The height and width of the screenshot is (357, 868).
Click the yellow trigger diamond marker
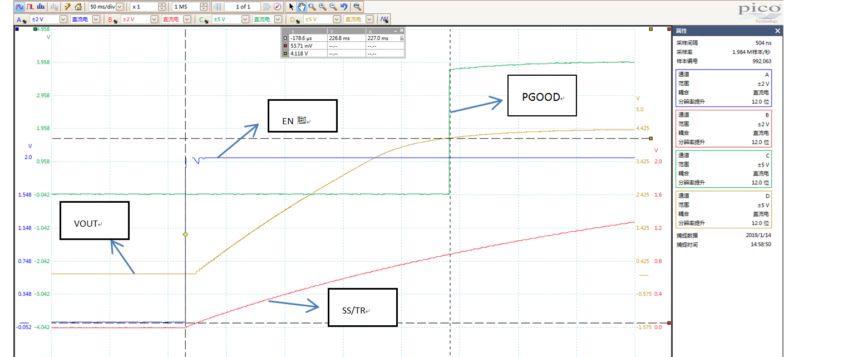(185, 234)
